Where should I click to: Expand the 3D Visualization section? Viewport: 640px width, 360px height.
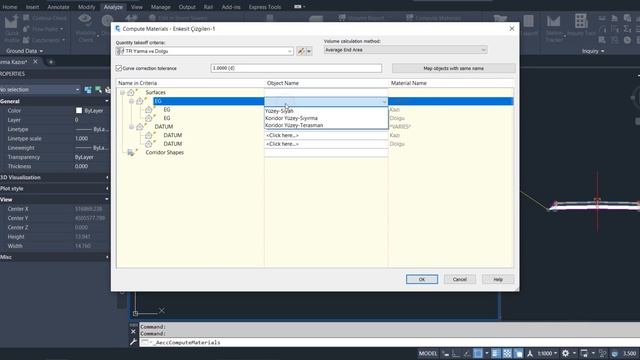[107, 178]
